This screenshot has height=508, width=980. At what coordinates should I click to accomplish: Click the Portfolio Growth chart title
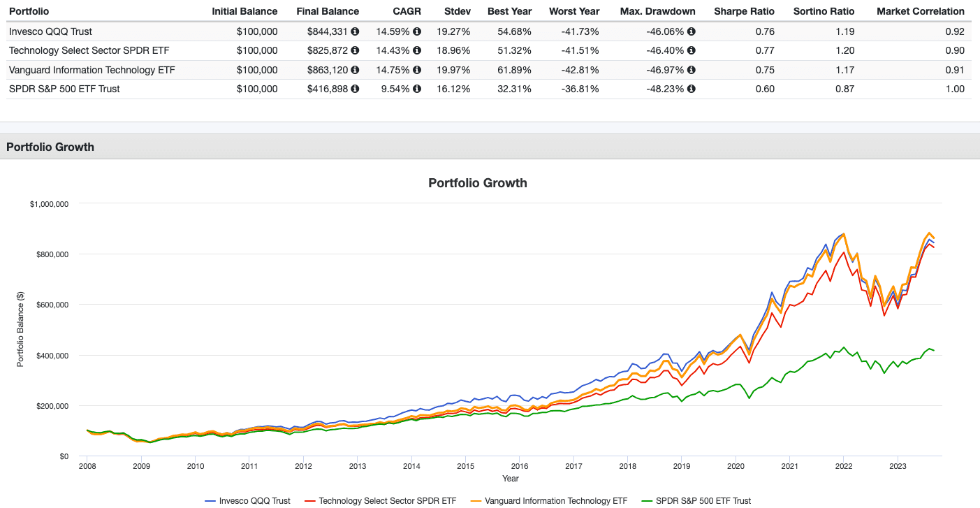[x=478, y=183]
